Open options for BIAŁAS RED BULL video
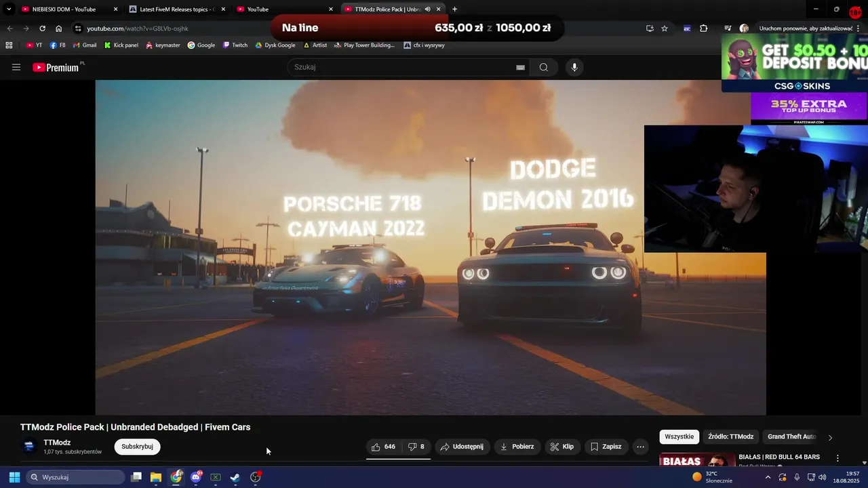The width and height of the screenshot is (868, 488). point(837,458)
